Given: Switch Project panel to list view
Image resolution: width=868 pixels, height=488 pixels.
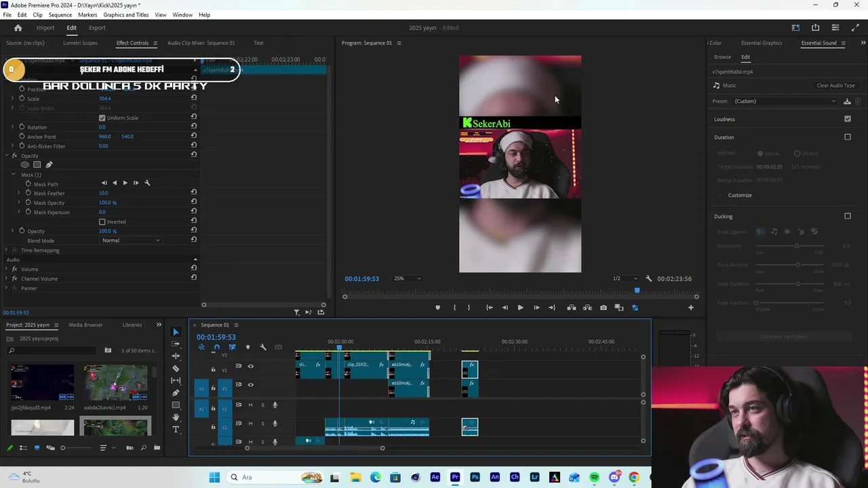Looking at the screenshot, I should point(23,448).
